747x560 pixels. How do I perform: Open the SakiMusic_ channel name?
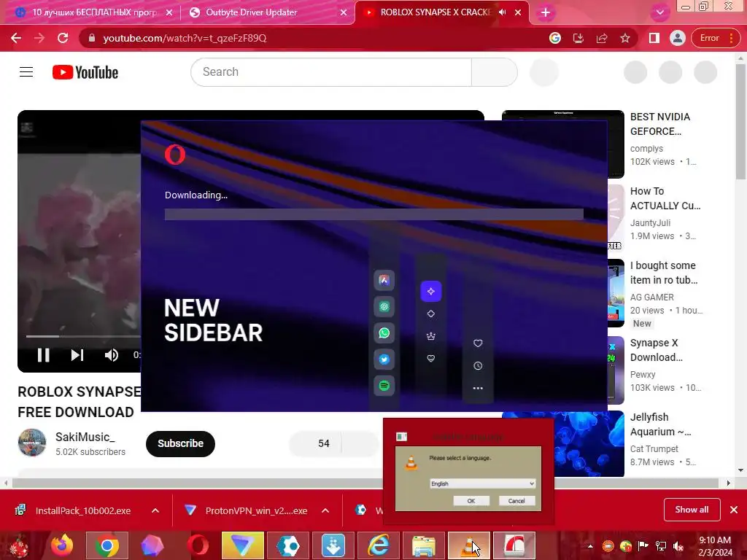(85, 437)
